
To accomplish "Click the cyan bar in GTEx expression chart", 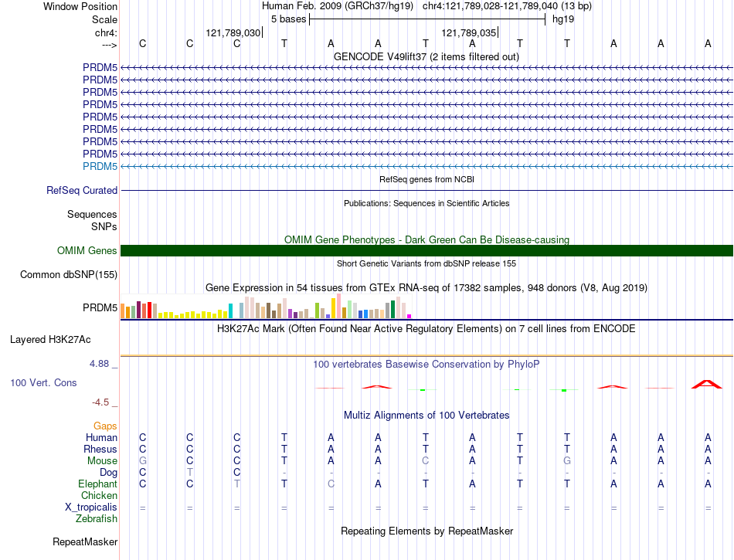I will coord(230,311).
